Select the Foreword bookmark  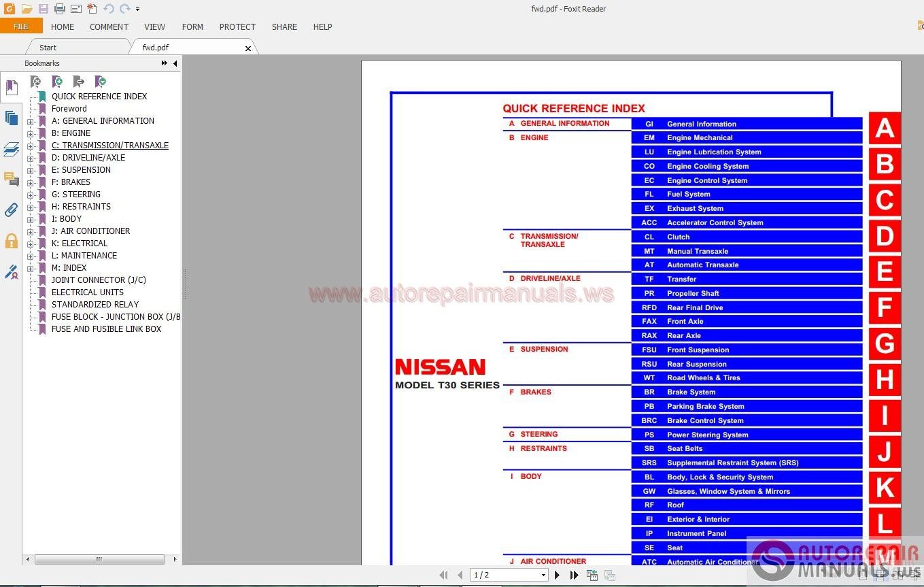(69, 109)
